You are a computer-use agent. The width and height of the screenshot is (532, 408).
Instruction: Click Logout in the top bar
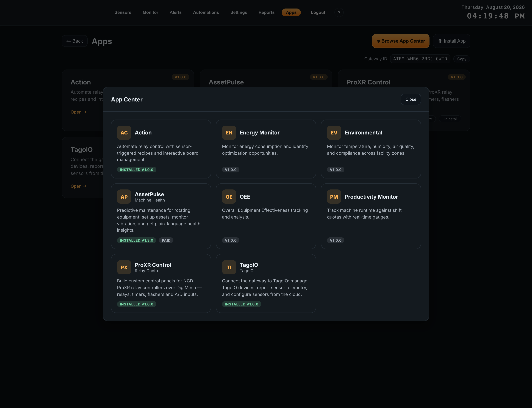[x=318, y=12]
